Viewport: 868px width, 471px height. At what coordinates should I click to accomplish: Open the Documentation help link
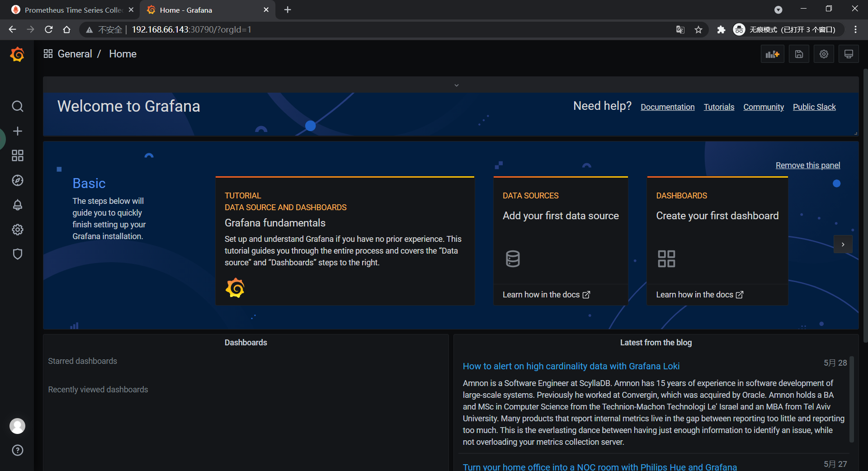tap(667, 107)
